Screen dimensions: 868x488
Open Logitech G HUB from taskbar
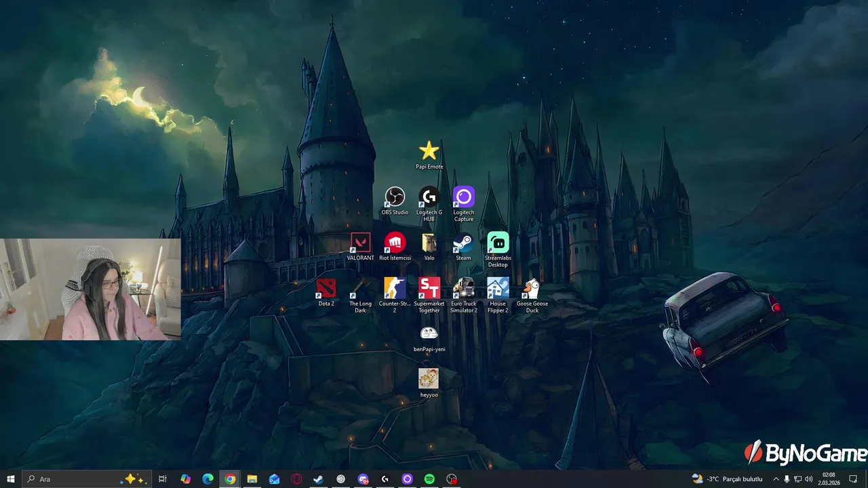pyautogui.click(x=385, y=479)
